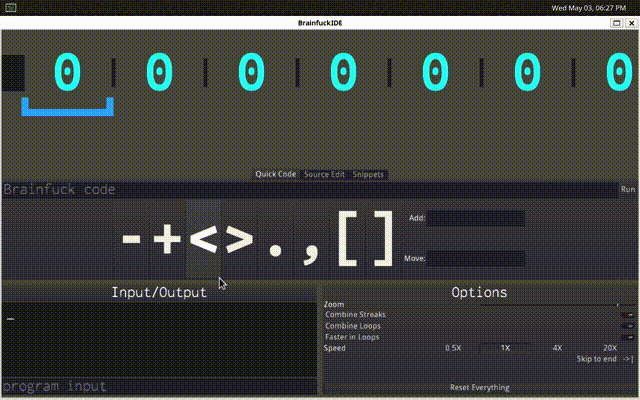The width and height of the screenshot is (640, 400).
Task: Click the plus increment command button
Action: pyautogui.click(x=168, y=239)
